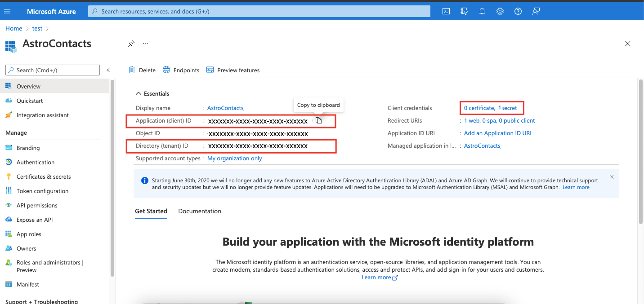Click the Support + Troubleshooting heading

pyautogui.click(x=41, y=301)
